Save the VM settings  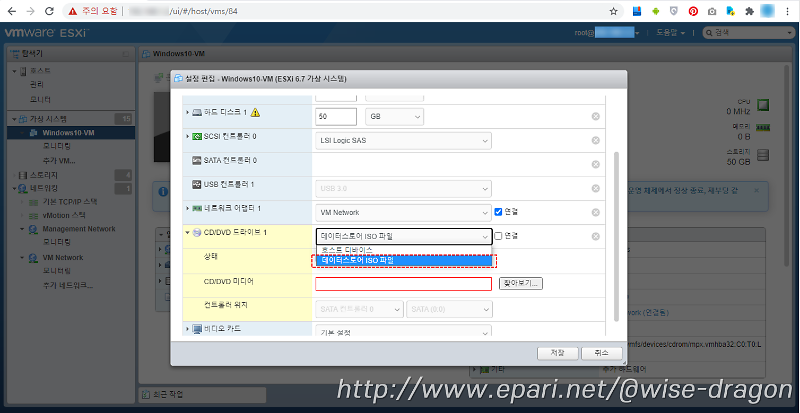(558, 353)
